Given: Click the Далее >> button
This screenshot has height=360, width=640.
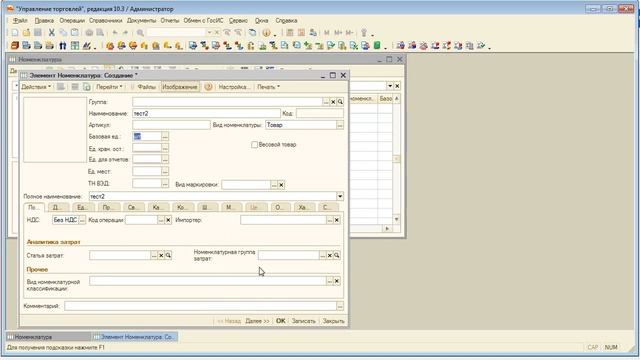Looking at the screenshot, I should point(257,321).
